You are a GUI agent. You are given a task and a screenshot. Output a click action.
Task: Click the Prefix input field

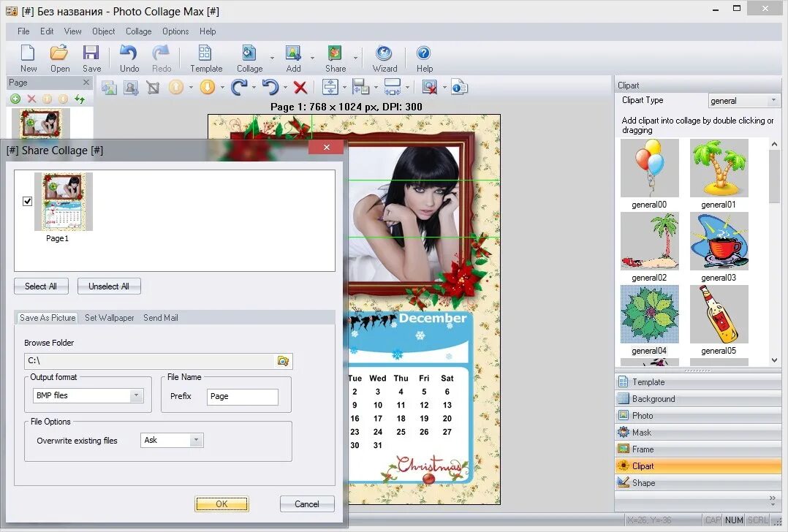point(242,396)
